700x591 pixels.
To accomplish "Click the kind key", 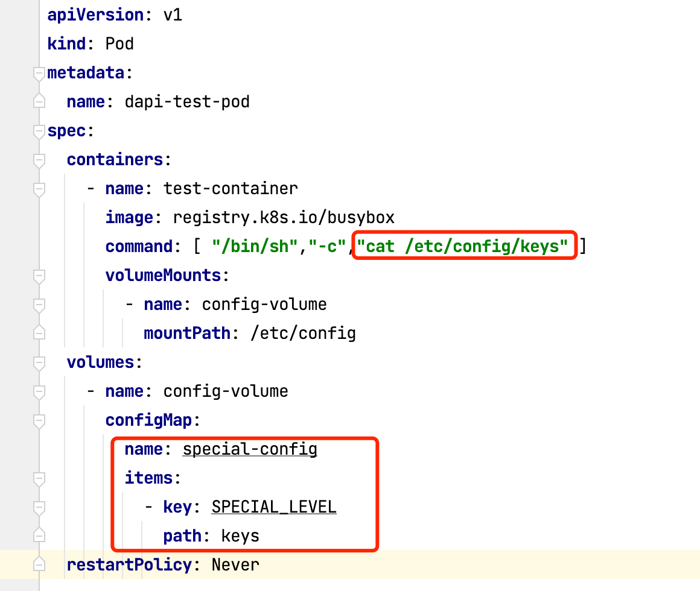I will click(x=66, y=43).
